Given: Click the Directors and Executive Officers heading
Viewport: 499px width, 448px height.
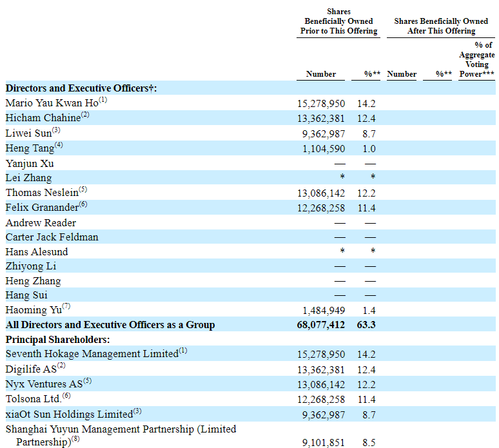Looking at the screenshot, I should coord(81,88).
